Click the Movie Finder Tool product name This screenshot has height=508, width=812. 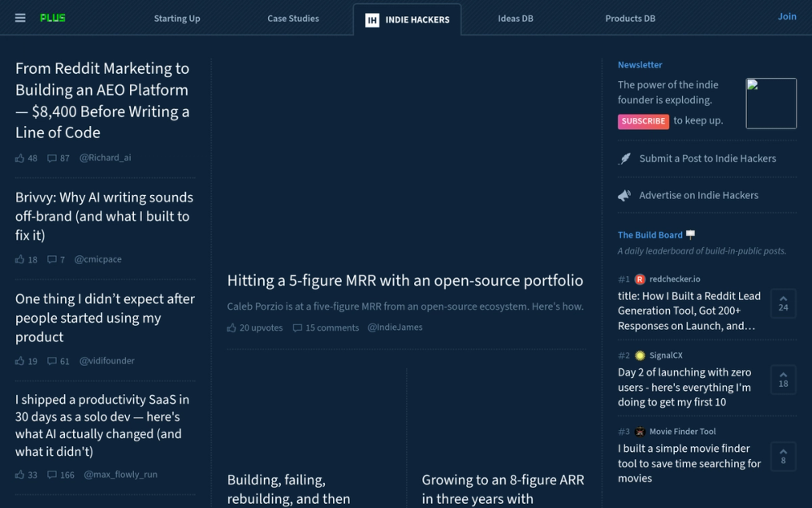tap(683, 432)
